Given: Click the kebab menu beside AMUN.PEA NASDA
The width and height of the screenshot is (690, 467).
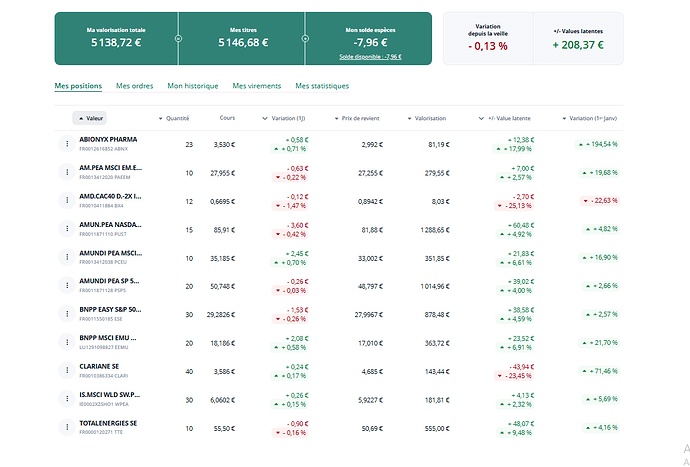Looking at the screenshot, I should coord(67,229).
